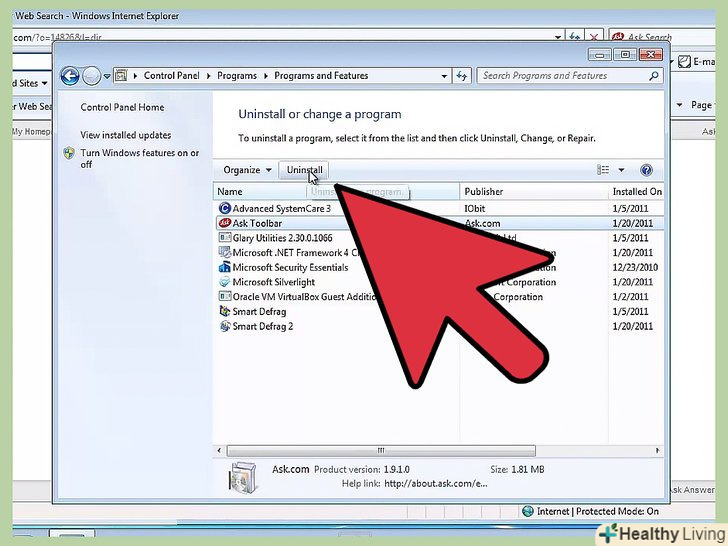This screenshot has width=728, height=546.
Task: Click Internet globe icon in IE status bar
Action: click(528, 511)
